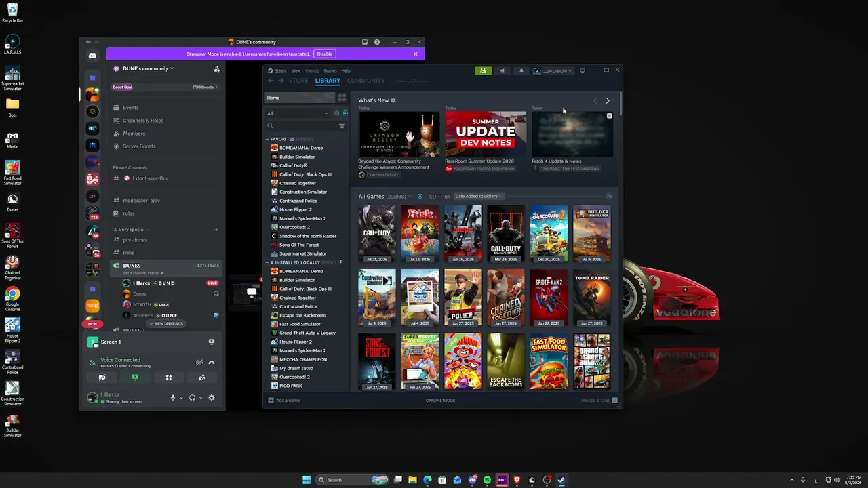
Task: Toggle ready-to-play filter in Steam library sidebar
Action: click(345, 113)
